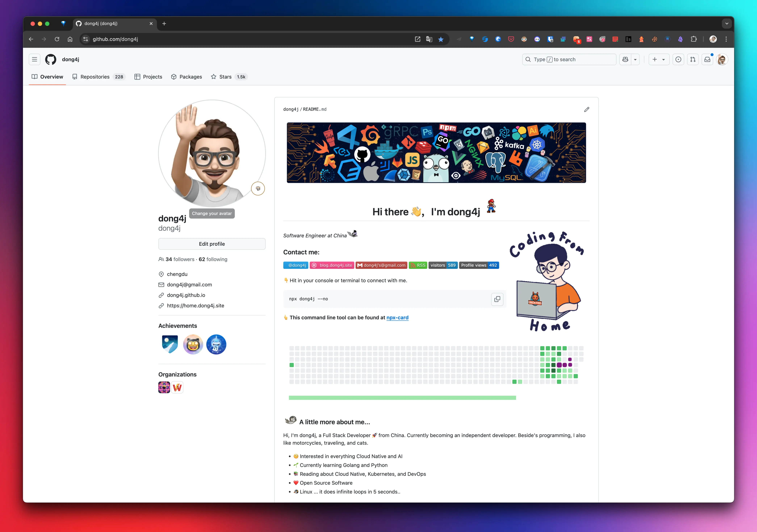Open the Pull requests icon in header
Screen dimensions: 757x532
click(693, 59)
